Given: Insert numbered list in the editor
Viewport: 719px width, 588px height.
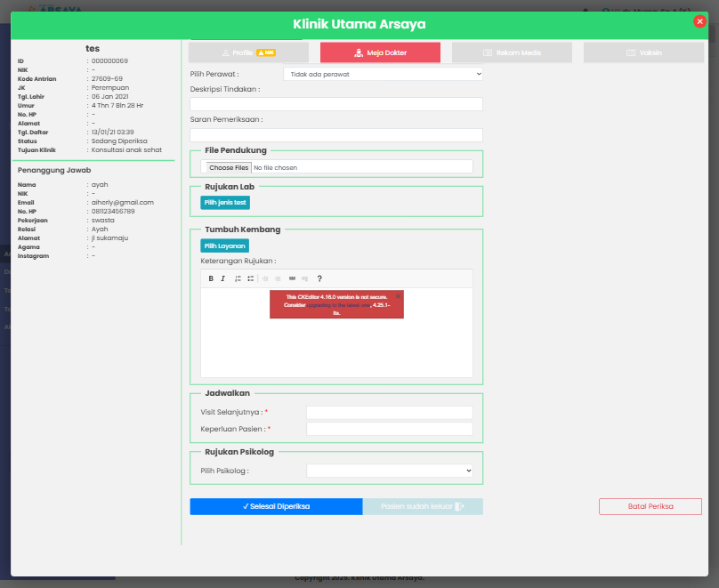Looking at the screenshot, I should coord(238,278).
